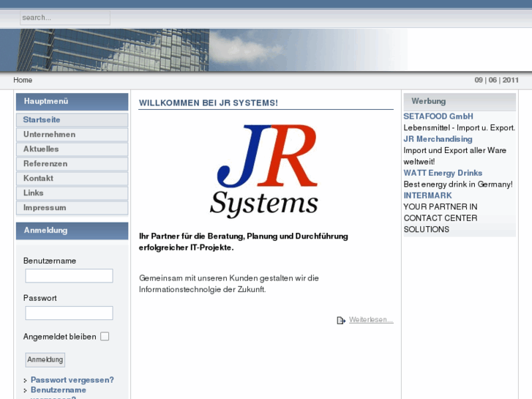Image resolution: width=532 pixels, height=399 pixels.
Task: Click the Anmeldung login button
Action: point(45,359)
